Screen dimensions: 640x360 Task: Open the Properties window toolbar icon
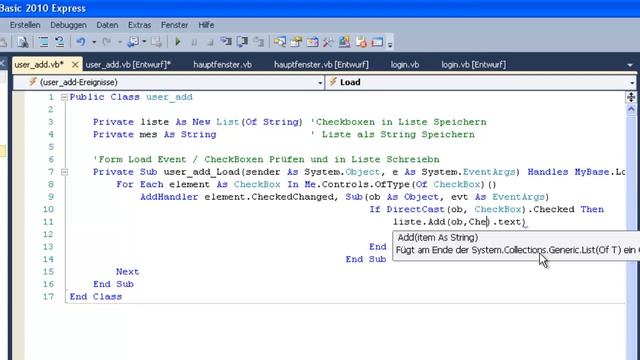click(296, 42)
